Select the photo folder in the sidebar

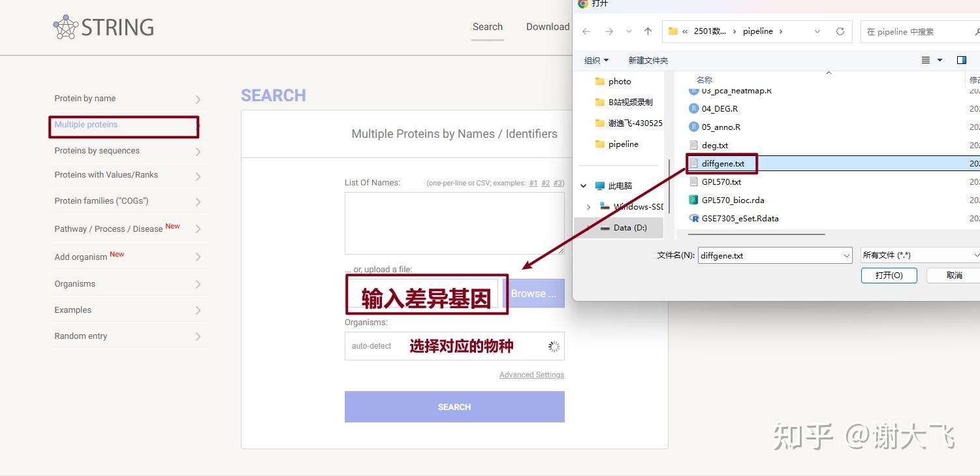(618, 81)
